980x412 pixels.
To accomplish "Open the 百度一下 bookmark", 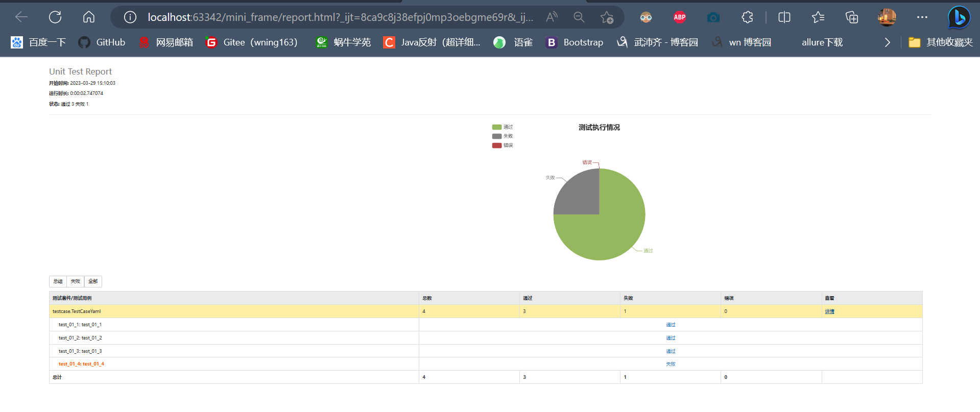I will (38, 42).
